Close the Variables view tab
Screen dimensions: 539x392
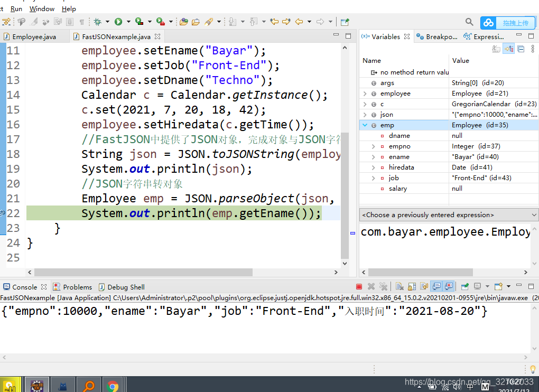click(x=407, y=36)
